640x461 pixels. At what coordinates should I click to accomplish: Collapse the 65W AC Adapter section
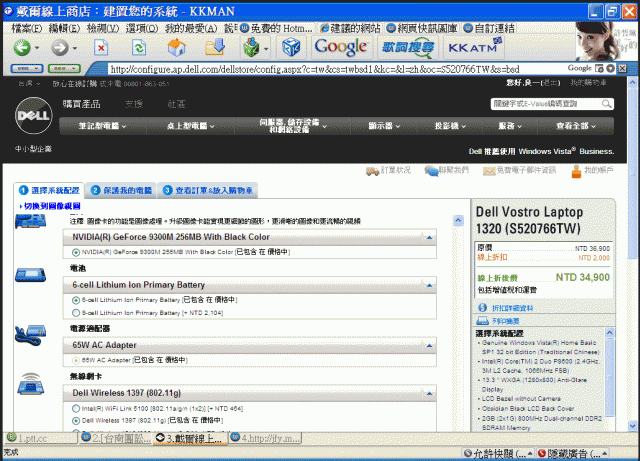click(x=429, y=346)
